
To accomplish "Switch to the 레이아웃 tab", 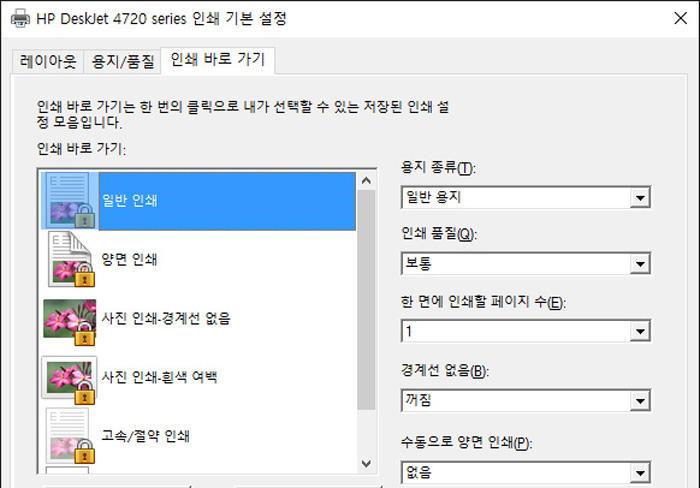I will point(47,60).
